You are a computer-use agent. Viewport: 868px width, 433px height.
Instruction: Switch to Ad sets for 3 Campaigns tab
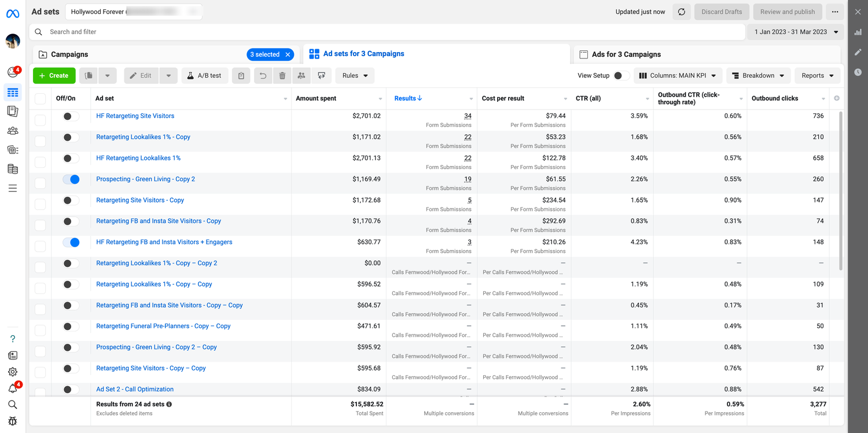coord(436,54)
